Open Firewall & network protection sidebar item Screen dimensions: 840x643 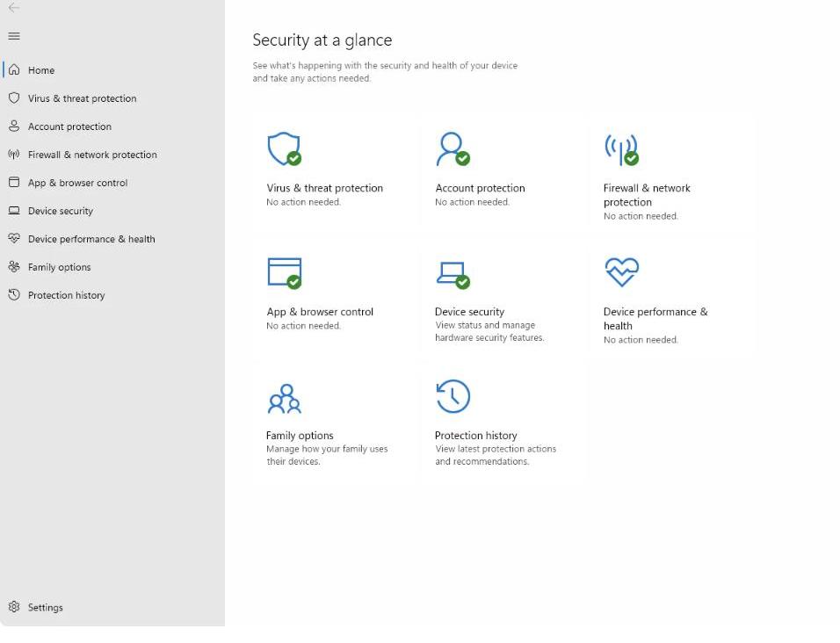coord(92,155)
